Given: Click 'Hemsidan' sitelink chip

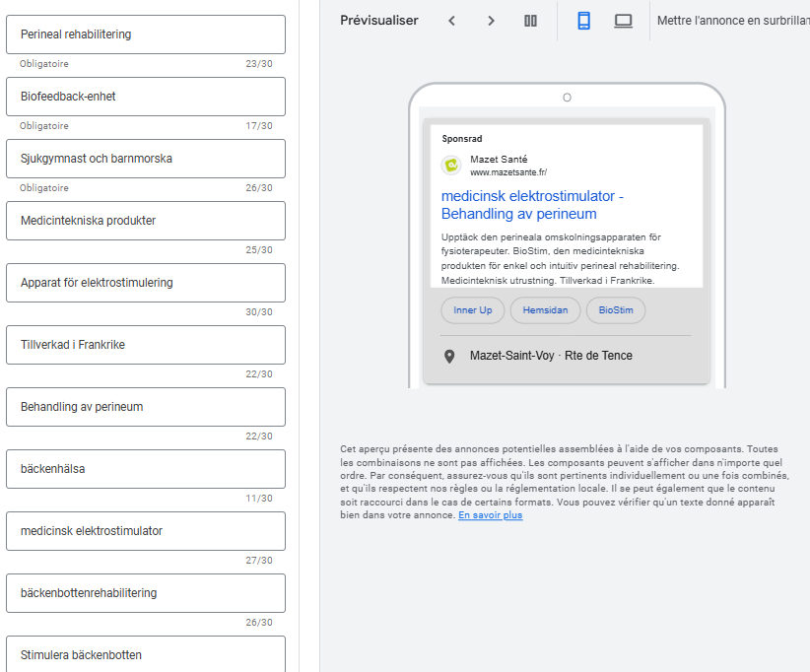Looking at the screenshot, I should pyautogui.click(x=545, y=310).
